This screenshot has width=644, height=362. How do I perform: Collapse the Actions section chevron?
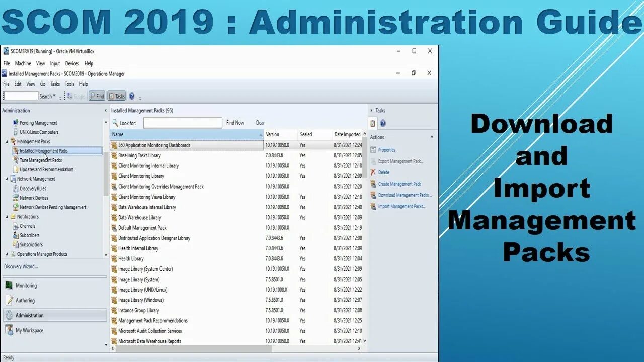pos(432,137)
